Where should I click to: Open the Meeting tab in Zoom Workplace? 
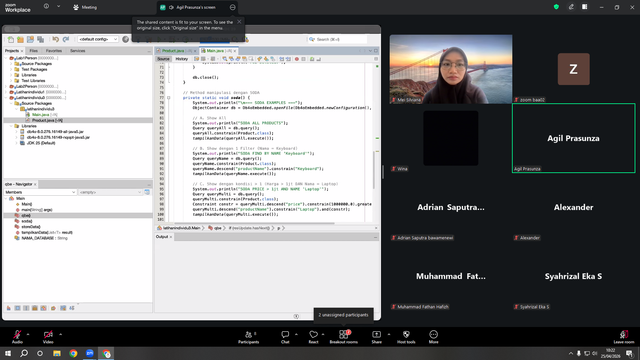click(x=85, y=7)
